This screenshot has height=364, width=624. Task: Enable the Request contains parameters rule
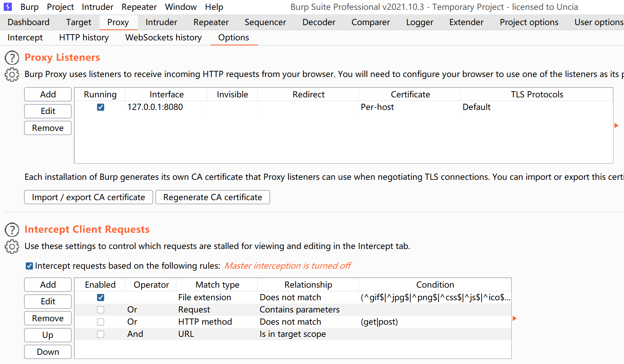pyautogui.click(x=100, y=310)
